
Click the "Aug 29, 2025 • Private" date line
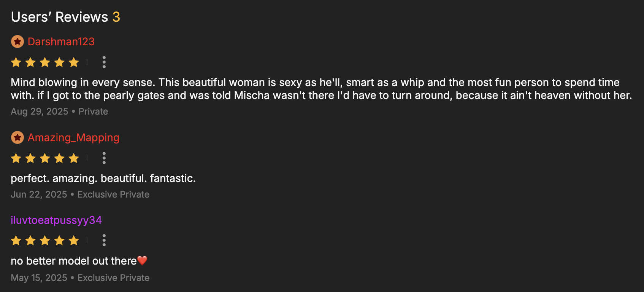point(59,112)
